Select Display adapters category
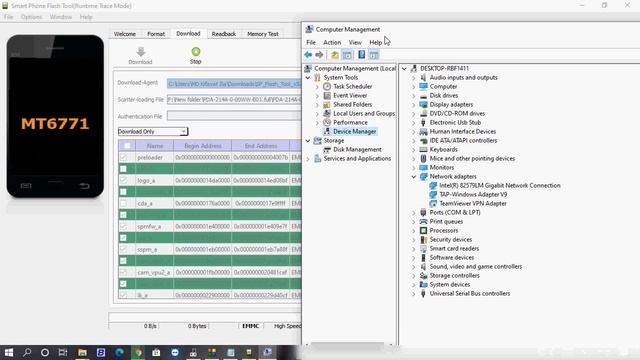640x360 pixels. point(451,104)
